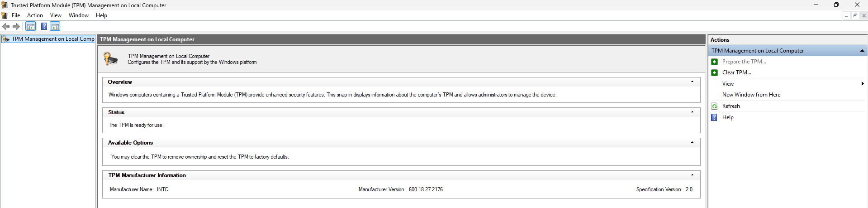Viewport: 868px width, 208px height.
Task: Click the Prepare the TPM green arrow icon
Action: pyautogui.click(x=714, y=62)
